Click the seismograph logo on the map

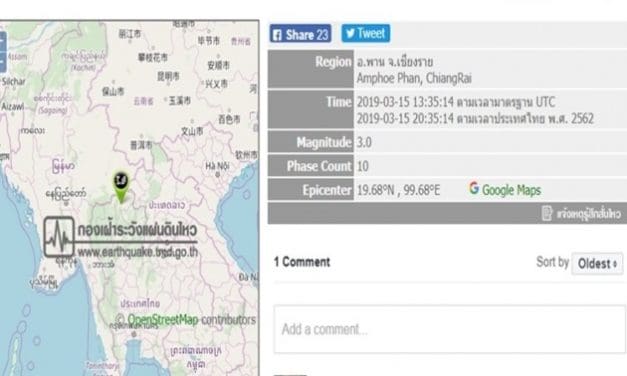[59, 236]
